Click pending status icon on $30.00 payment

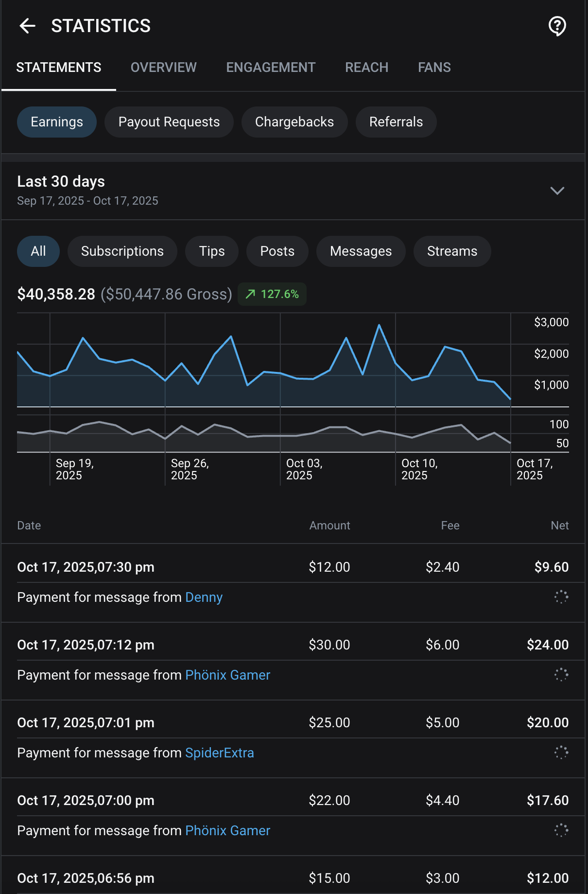coord(561,675)
